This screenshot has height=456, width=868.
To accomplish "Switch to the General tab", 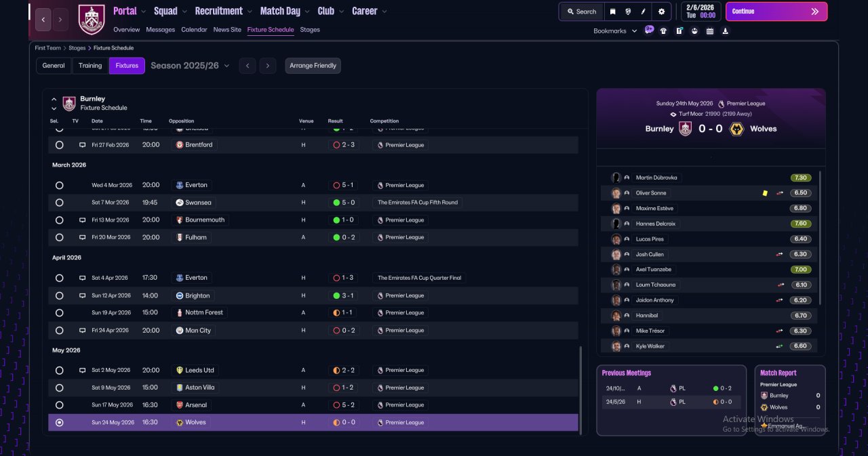I will click(x=54, y=66).
